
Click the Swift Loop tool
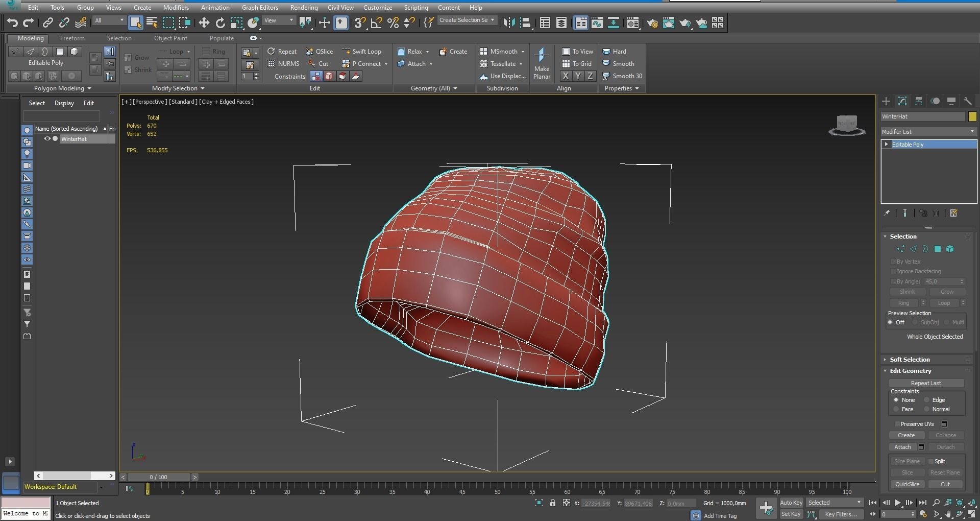click(361, 52)
